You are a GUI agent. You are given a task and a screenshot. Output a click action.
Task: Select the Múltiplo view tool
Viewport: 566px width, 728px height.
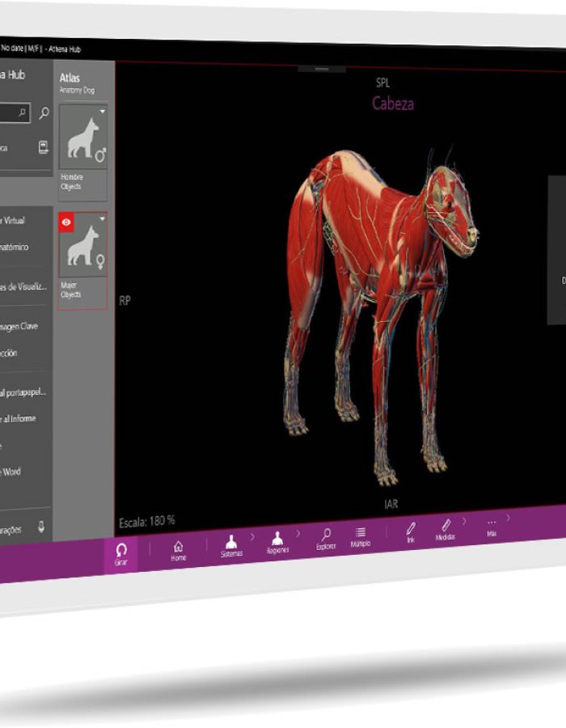pos(361,537)
